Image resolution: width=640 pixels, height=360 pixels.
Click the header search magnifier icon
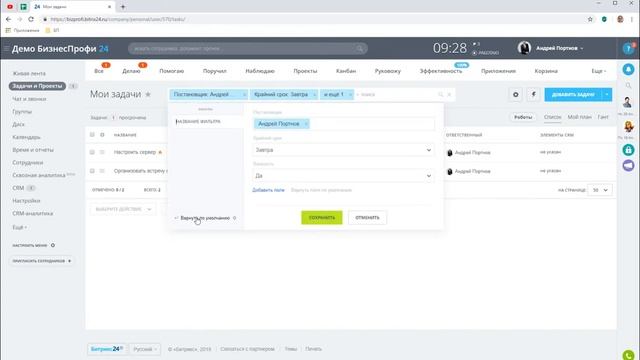359,49
